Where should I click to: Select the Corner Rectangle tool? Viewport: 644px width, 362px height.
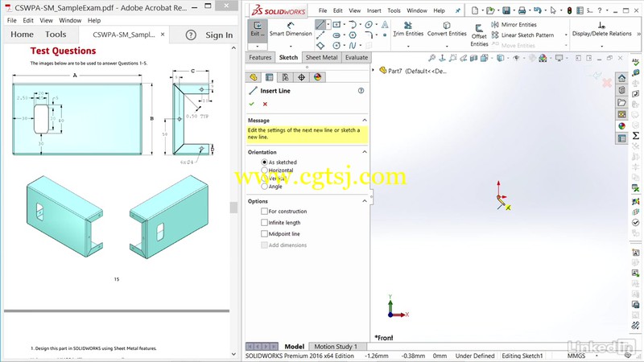[x=336, y=25]
